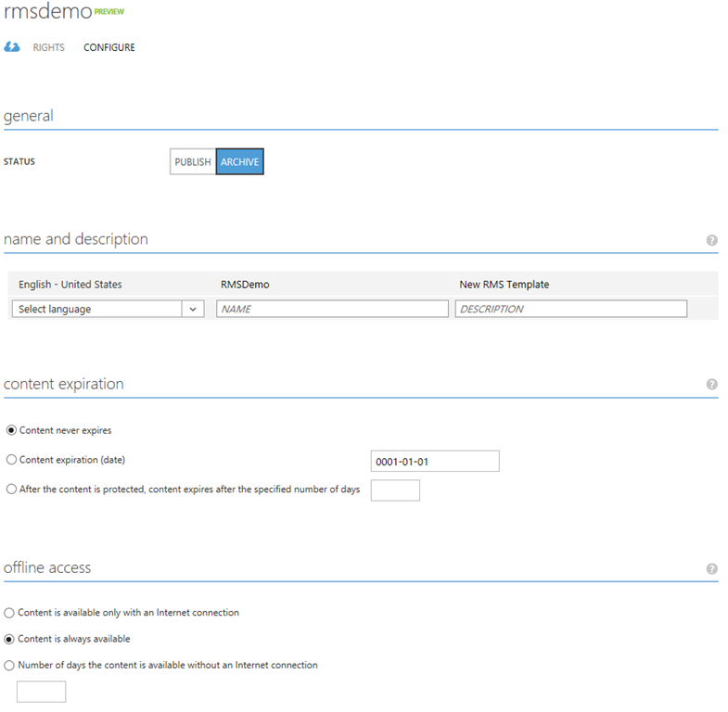The width and height of the screenshot is (728, 712).
Task: Select expire after specified number of days
Action: [11, 489]
